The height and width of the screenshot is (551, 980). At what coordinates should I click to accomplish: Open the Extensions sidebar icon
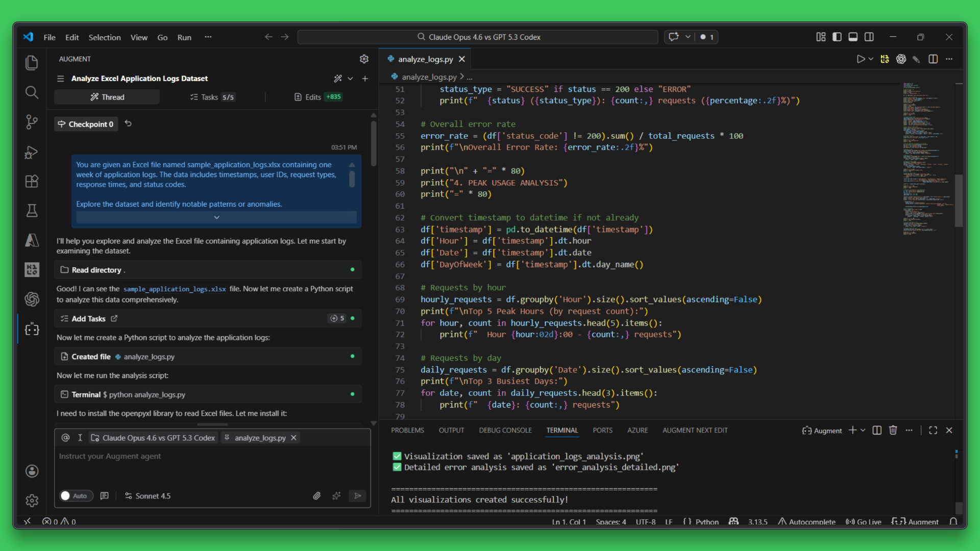pyautogui.click(x=32, y=181)
